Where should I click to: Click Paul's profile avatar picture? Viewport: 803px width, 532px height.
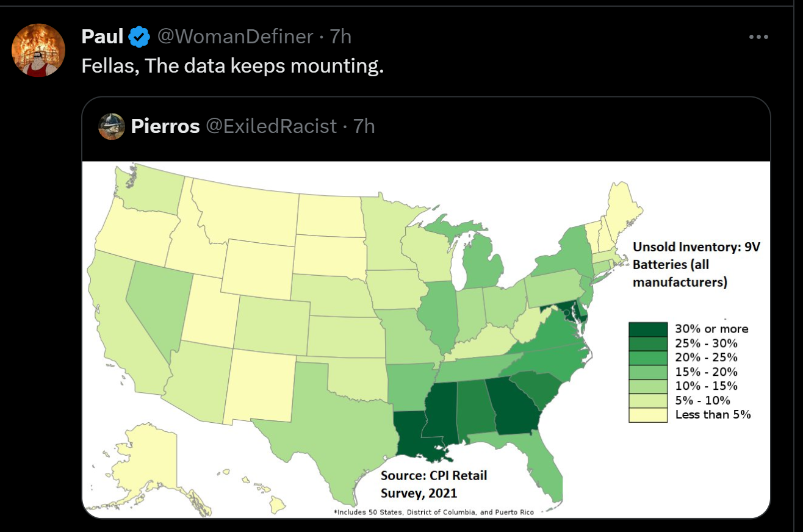pos(38,50)
